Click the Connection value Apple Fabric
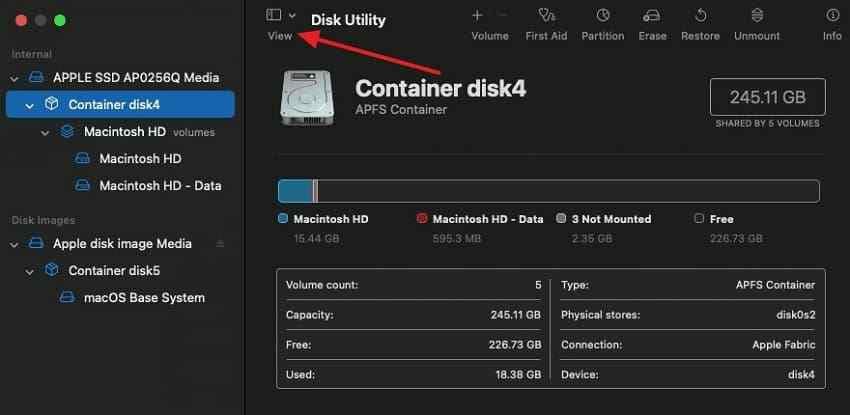The image size is (850, 415). point(783,345)
